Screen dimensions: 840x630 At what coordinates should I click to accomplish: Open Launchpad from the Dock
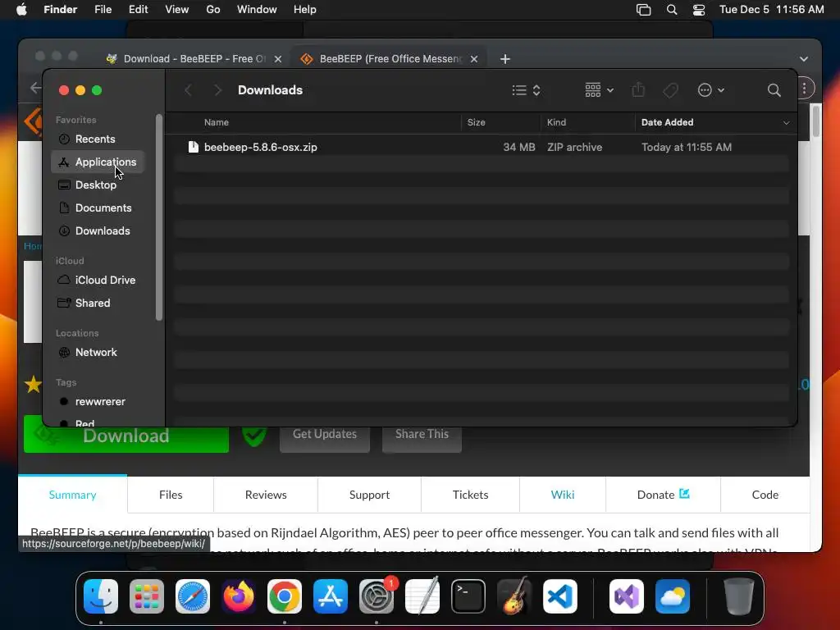pyautogui.click(x=147, y=596)
